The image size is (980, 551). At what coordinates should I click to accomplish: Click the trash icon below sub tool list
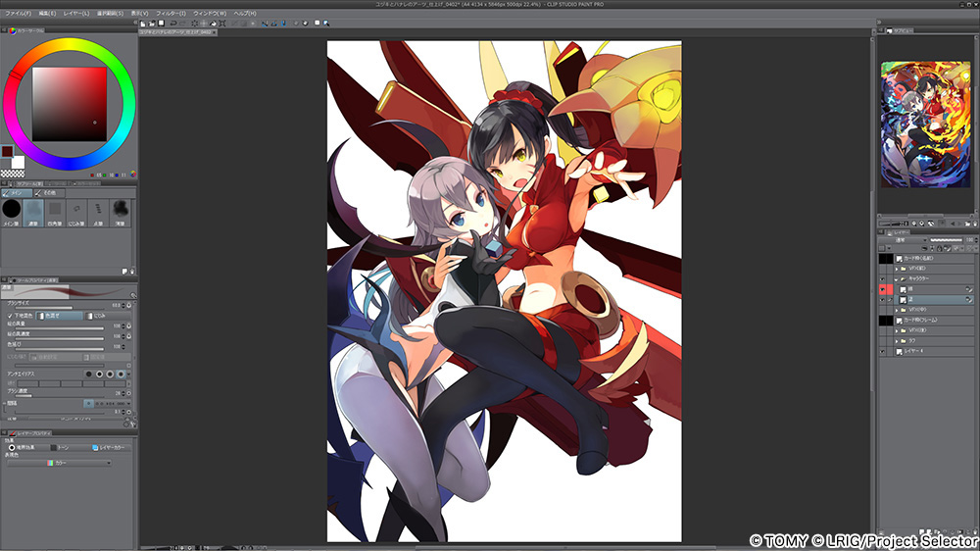click(132, 272)
